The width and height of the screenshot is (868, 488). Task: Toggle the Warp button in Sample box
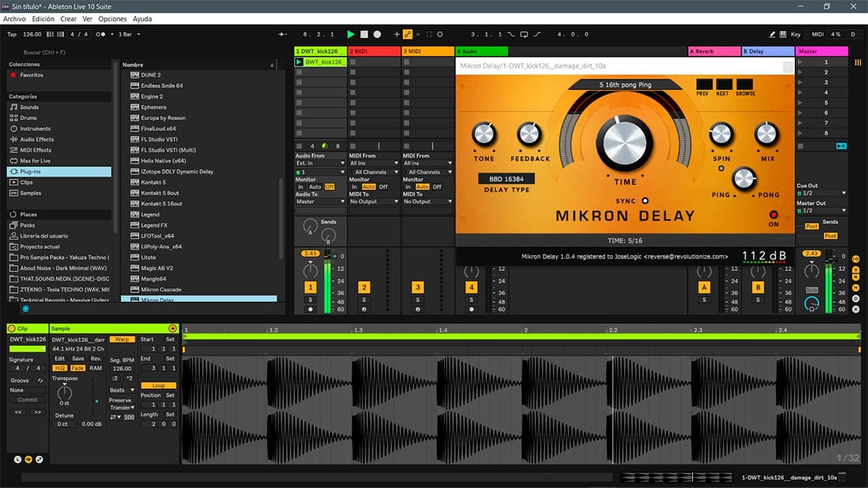pos(122,339)
